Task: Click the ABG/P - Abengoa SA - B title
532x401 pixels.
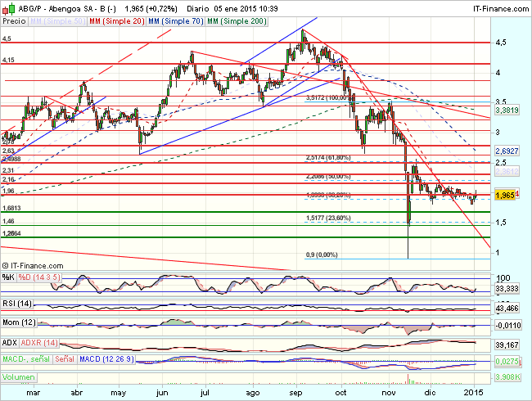Action: coord(67,9)
